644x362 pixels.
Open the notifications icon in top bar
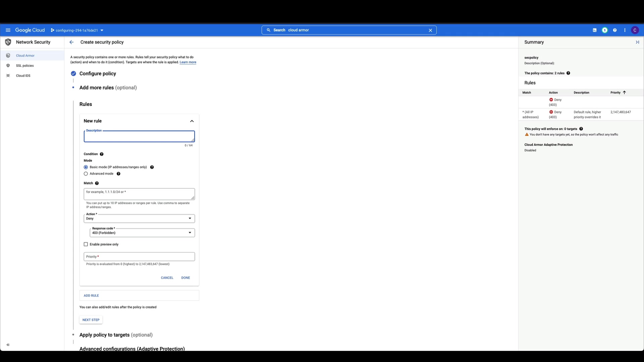605,30
